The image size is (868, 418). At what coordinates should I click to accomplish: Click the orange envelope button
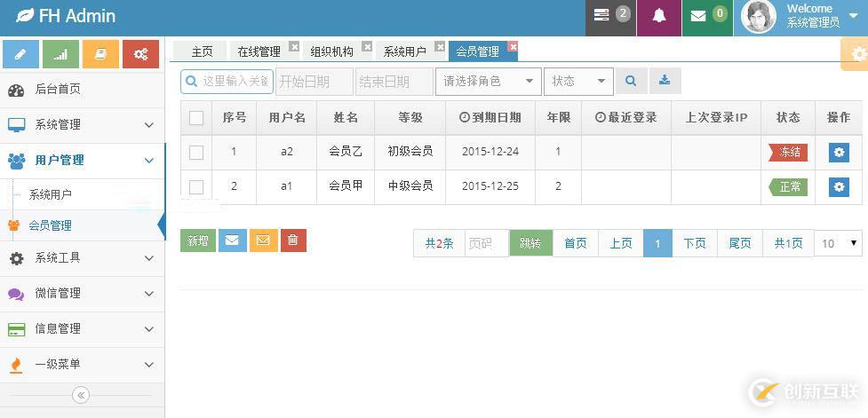(x=264, y=241)
